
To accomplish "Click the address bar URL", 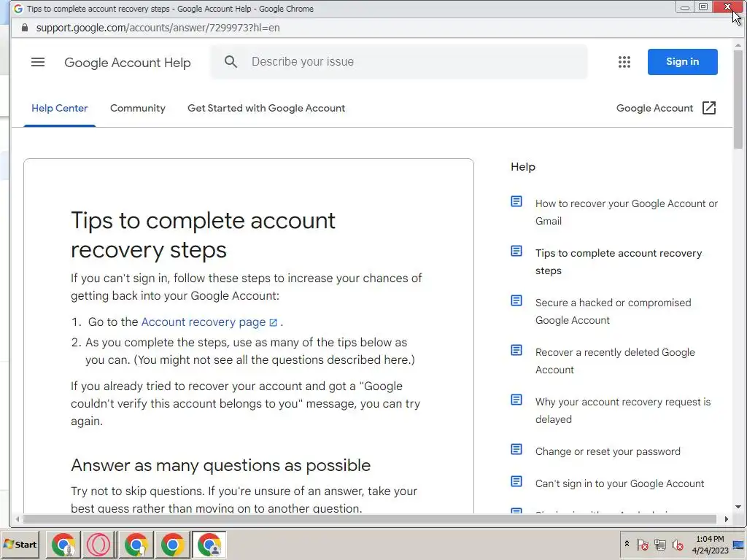I will (158, 28).
